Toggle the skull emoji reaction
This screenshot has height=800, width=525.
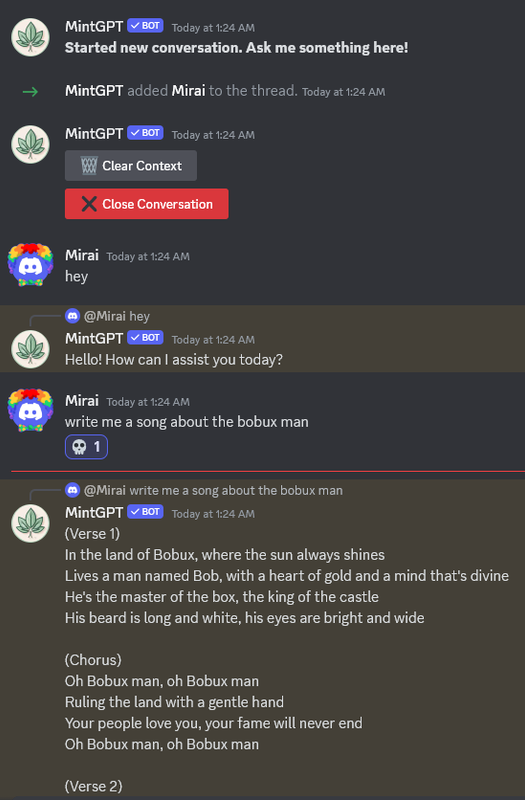tap(86, 447)
